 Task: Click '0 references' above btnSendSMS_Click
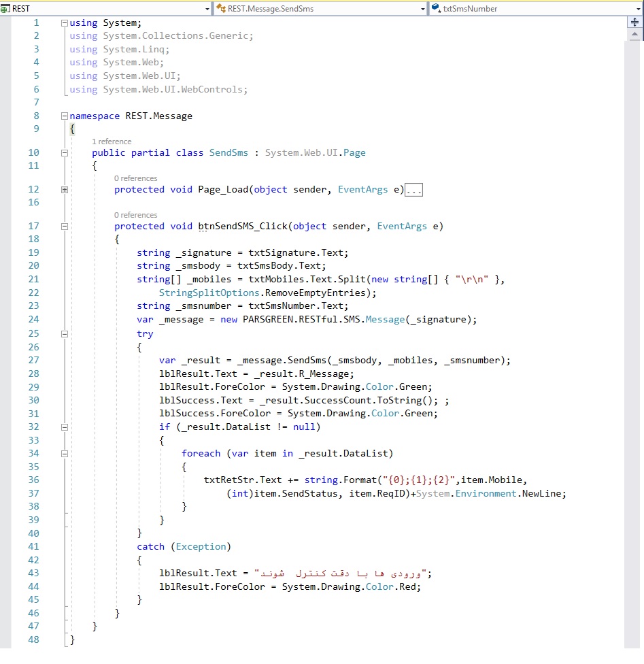pyautogui.click(x=135, y=215)
